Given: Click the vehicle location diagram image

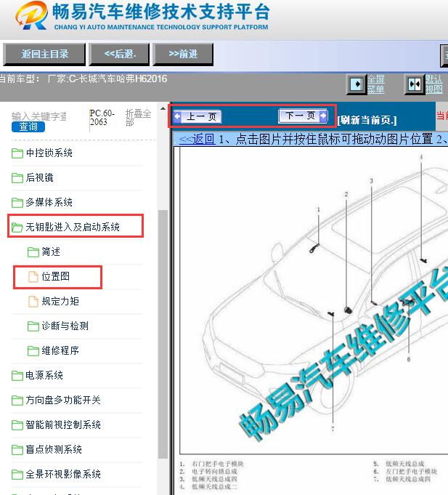Looking at the screenshot, I should 314,300.
